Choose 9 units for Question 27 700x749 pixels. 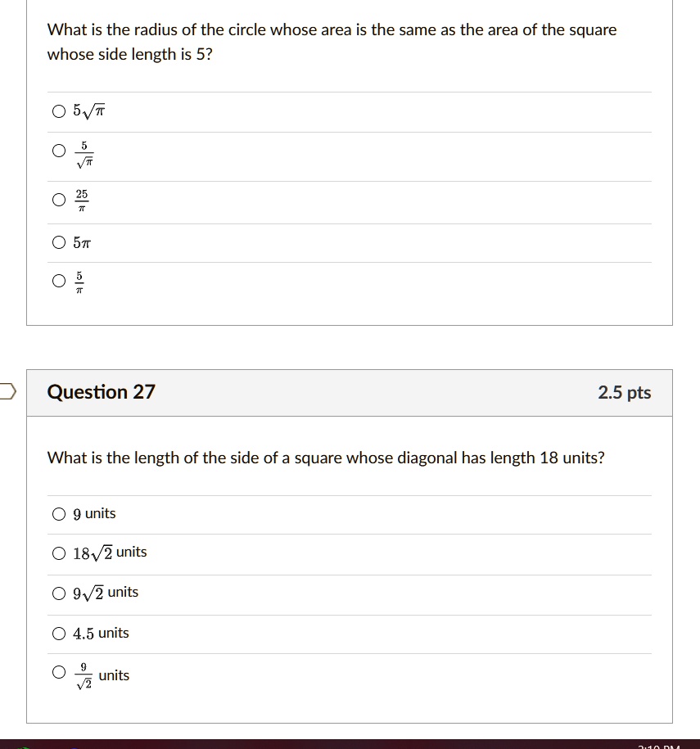click(59, 514)
